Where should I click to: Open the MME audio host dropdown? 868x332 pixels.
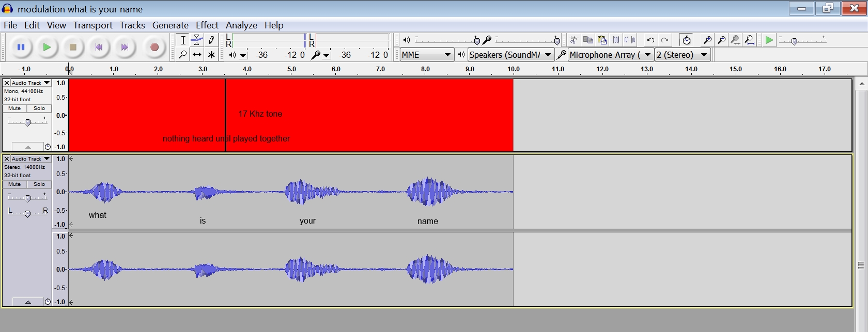[x=426, y=55]
